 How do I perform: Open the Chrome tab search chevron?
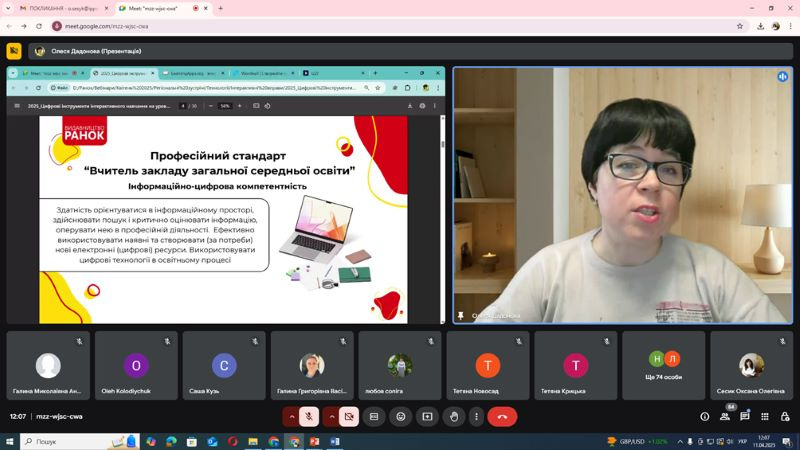(x=8, y=8)
